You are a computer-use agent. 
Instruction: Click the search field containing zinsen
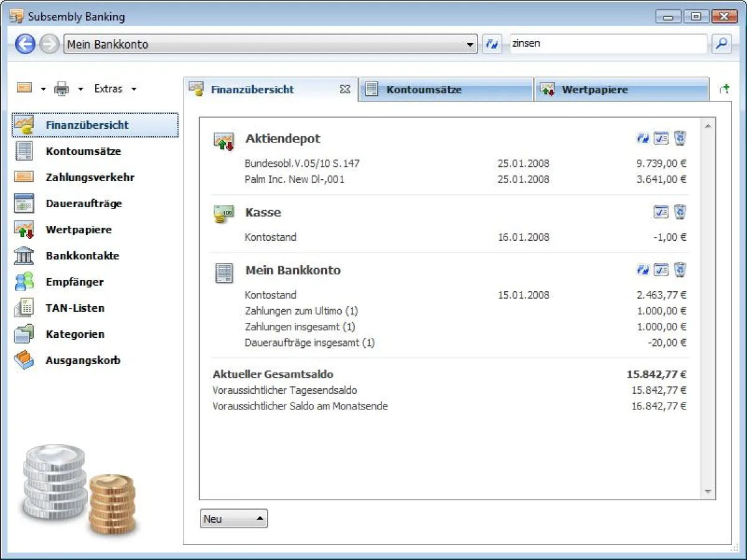coord(607,44)
